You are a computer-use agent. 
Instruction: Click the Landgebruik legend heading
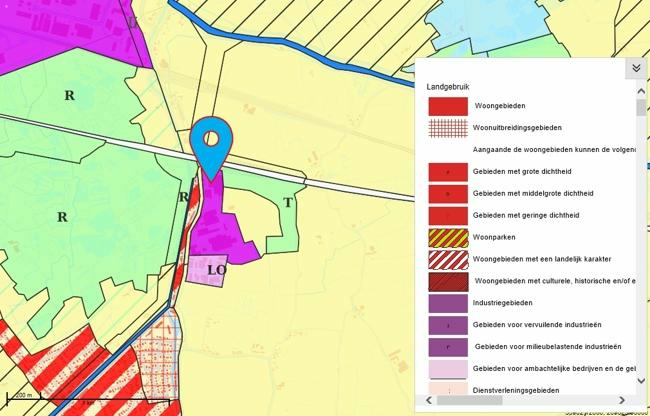click(x=448, y=87)
